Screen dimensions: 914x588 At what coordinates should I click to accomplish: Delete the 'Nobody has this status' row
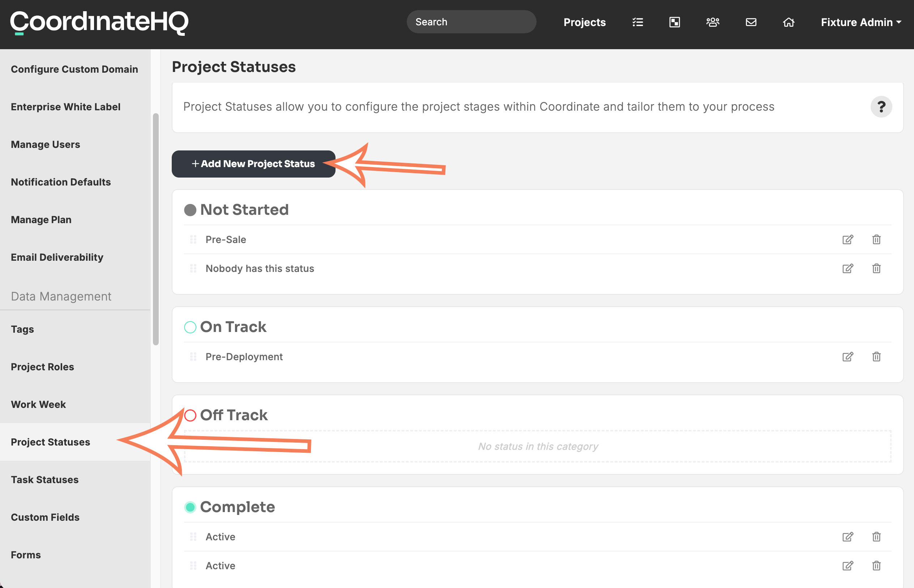coord(876,268)
